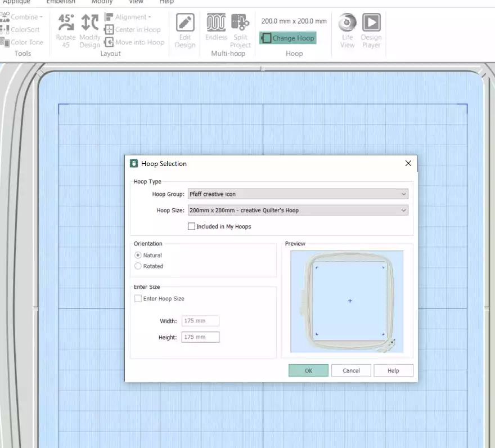
Task: Open the Split Project tool
Action: tap(240, 30)
